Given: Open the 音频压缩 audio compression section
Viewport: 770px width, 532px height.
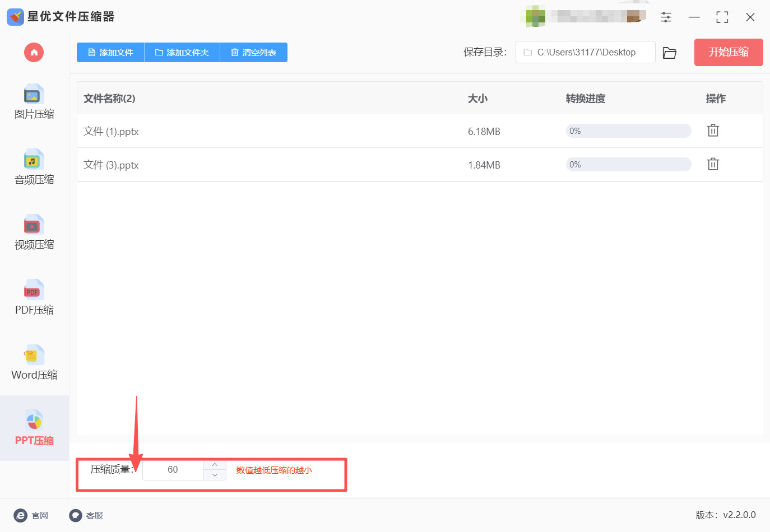Looking at the screenshot, I should (34, 168).
